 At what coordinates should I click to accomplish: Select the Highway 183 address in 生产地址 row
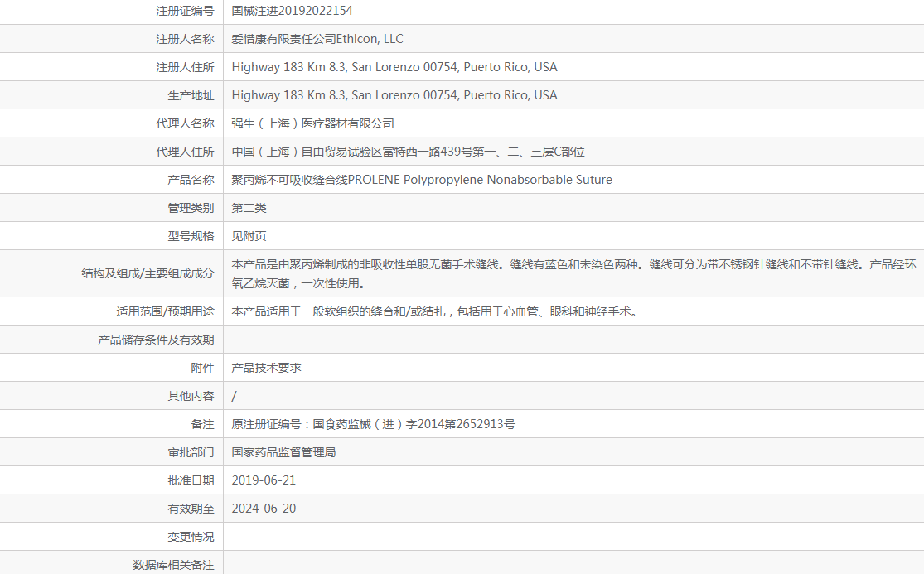click(x=394, y=95)
